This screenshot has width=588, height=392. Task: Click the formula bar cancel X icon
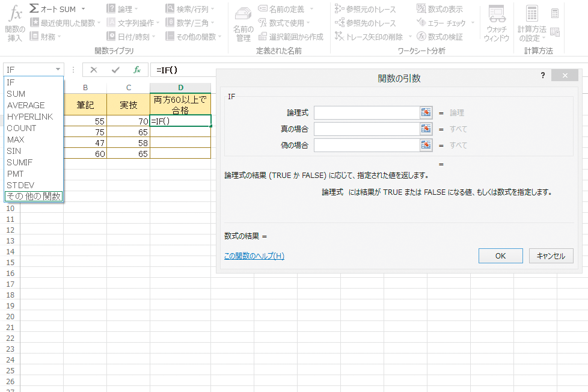coord(94,70)
